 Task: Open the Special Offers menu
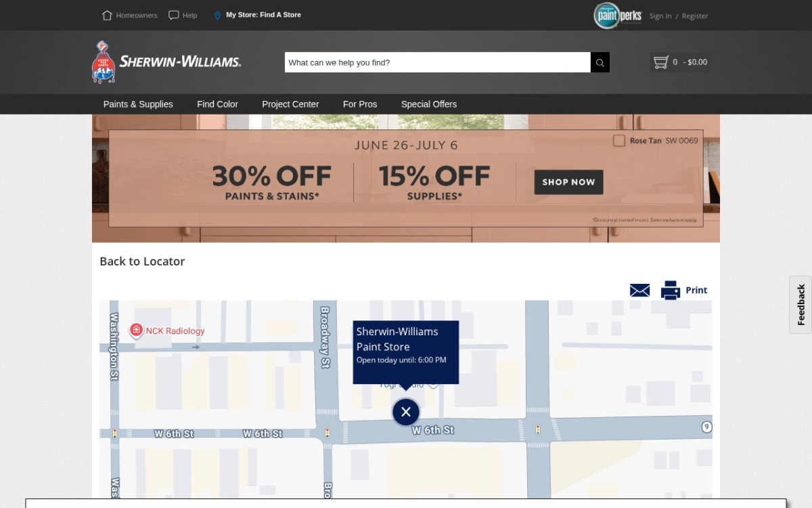click(429, 104)
